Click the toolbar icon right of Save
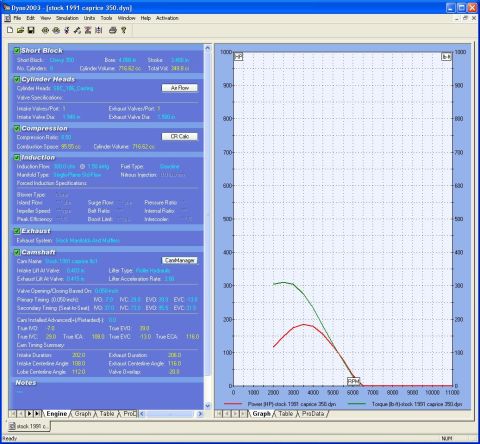Viewport: 480px width, 444px height. [x=45, y=30]
